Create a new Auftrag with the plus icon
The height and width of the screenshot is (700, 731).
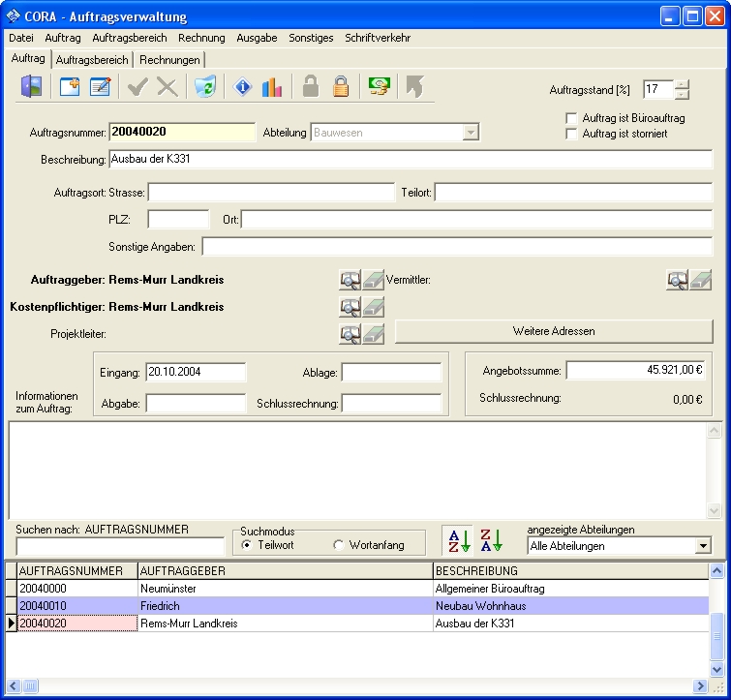(x=70, y=87)
